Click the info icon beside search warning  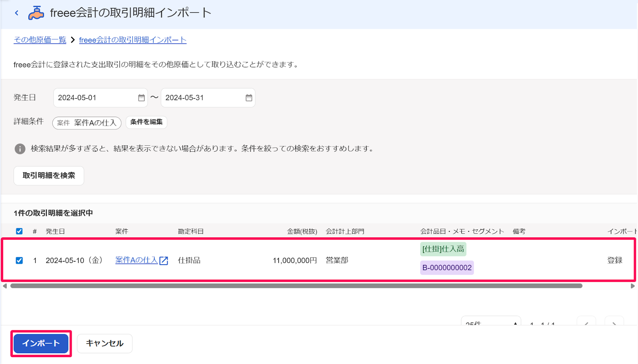20,149
